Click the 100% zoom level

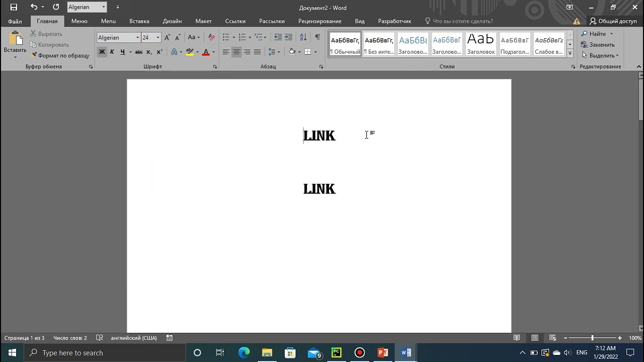(635, 338)
